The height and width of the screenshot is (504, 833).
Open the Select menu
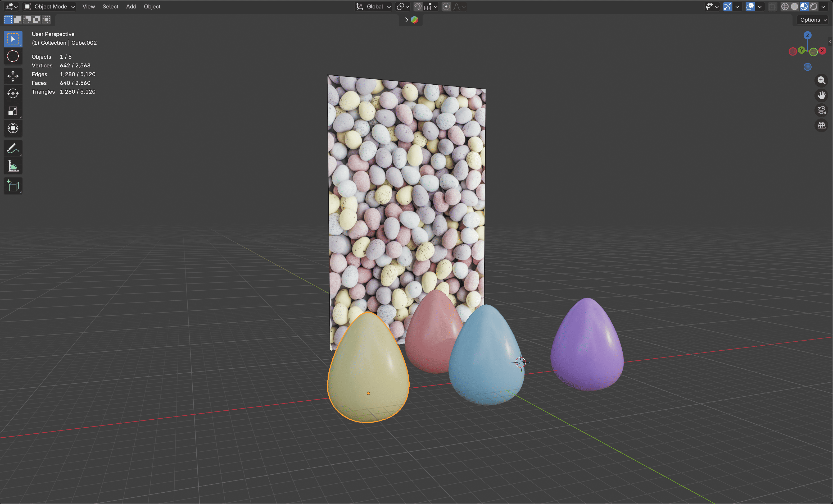click(110, 6)
